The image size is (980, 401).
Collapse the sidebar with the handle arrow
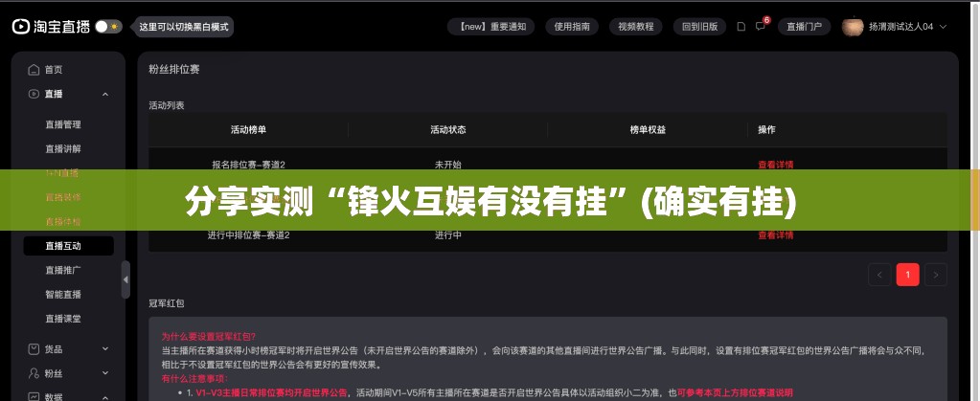(125, 279)
